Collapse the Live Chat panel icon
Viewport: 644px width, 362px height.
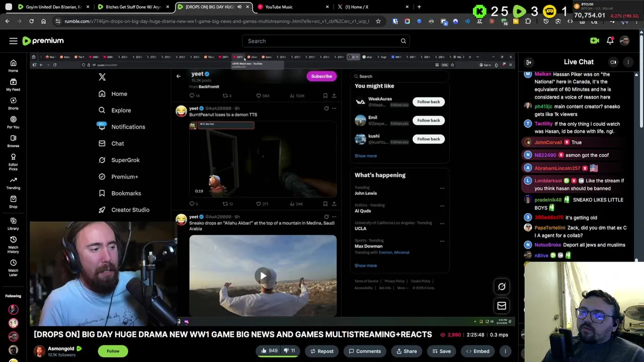(529, 62)
